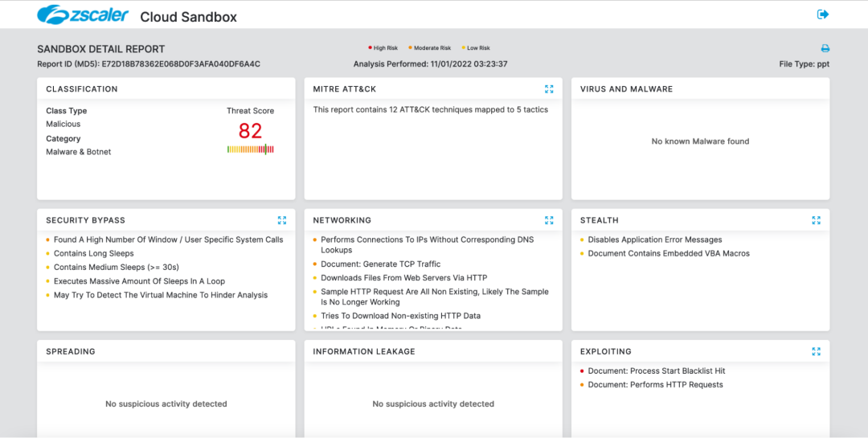868x438 pixels.
Task: Click 'Disables Application Error Messages' item
Action: point(654,239)
